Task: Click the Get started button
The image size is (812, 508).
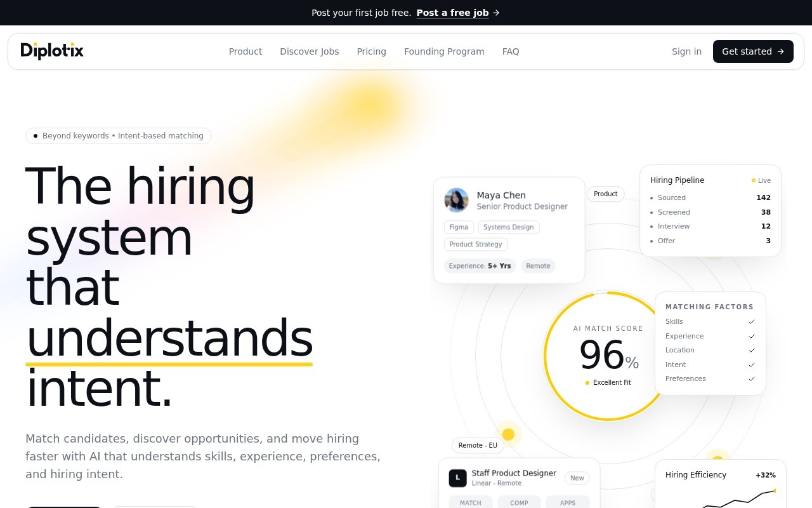Action: 753,51
